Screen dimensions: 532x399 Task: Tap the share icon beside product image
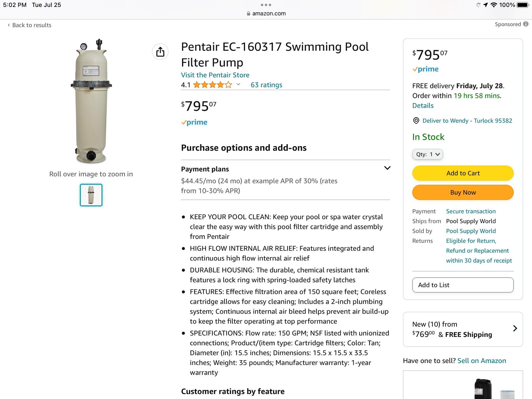tap(160, 52)
